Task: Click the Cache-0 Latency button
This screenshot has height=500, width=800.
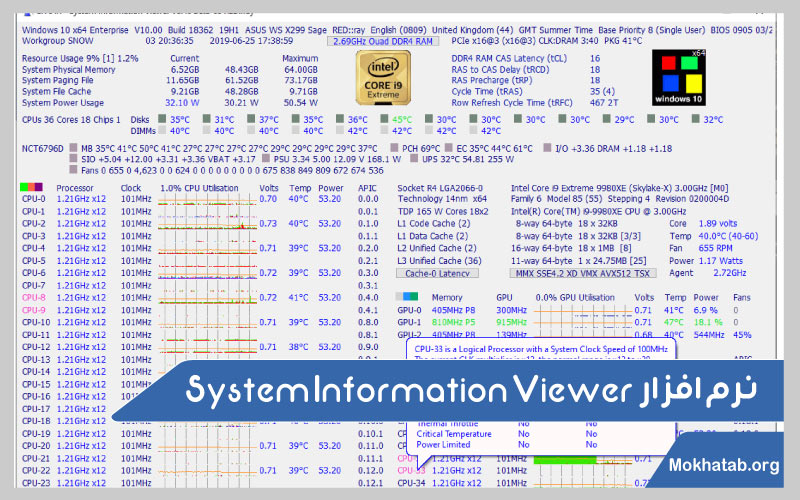Action: [437, 273]
